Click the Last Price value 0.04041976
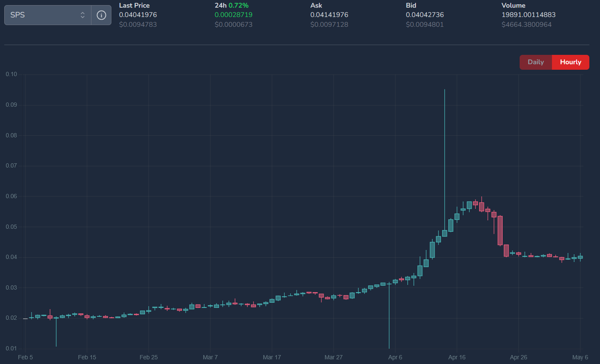Image resolution: width=600 pixels, height=364 pixels. click(138, 15)
